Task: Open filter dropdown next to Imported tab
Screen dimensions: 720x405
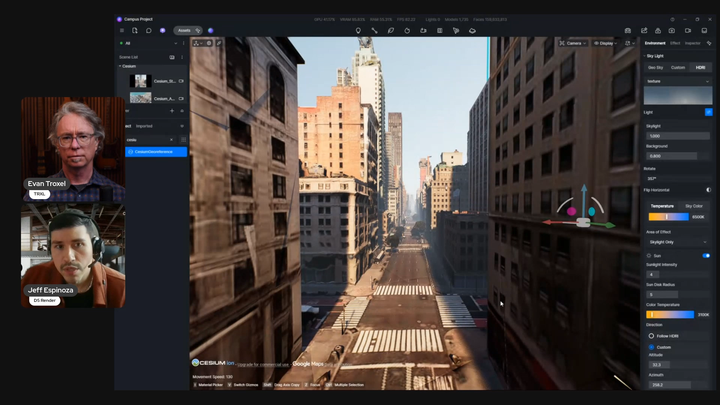Action: click(x=182, y=126)
